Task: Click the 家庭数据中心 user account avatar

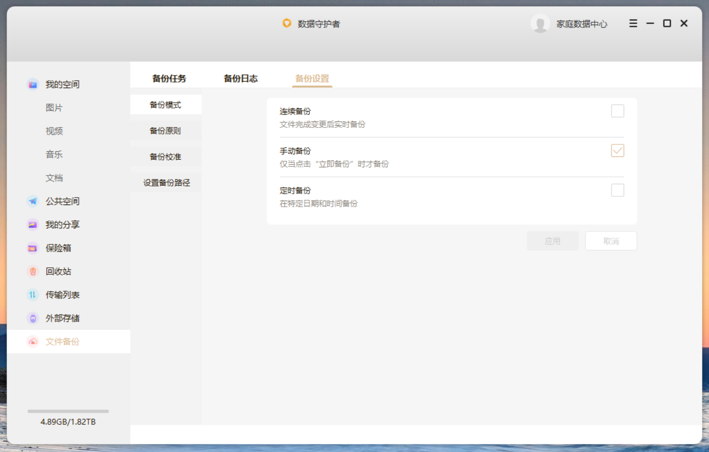Action: 540,24
